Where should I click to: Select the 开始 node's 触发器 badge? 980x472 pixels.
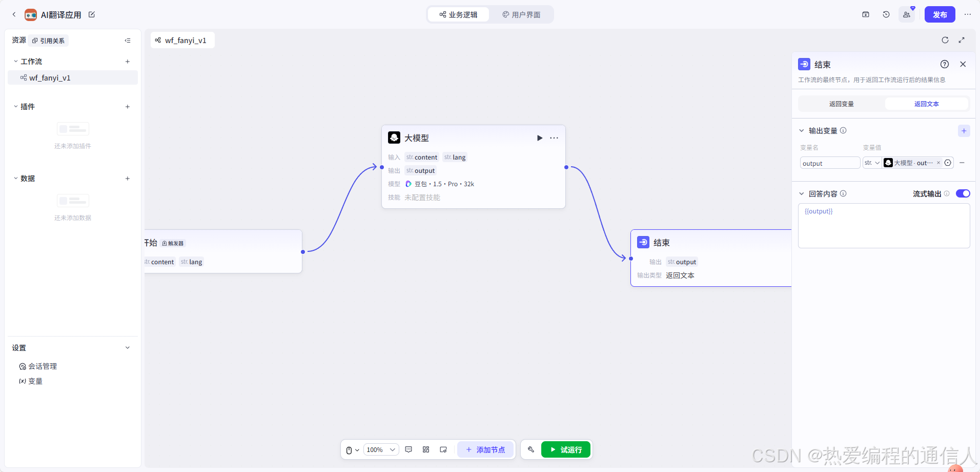[x=173, y=243]
